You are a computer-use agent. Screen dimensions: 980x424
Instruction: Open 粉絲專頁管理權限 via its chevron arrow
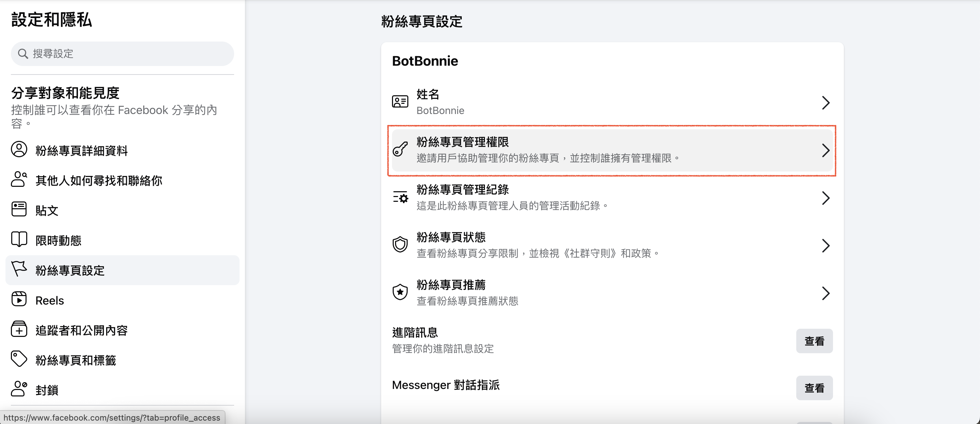[825, 150]
